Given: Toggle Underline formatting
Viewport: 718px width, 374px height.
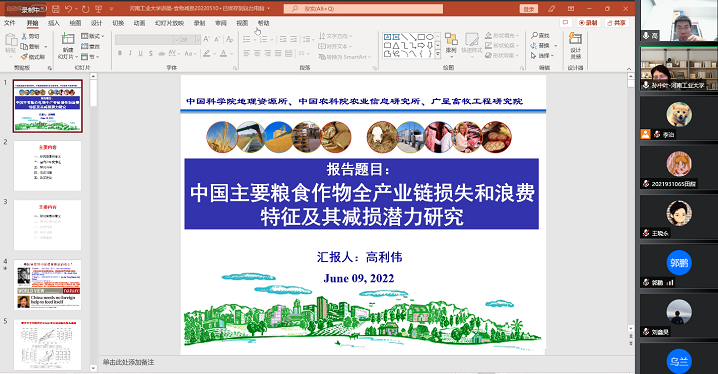Looking at the screenshot, I should tap(140, 54).
